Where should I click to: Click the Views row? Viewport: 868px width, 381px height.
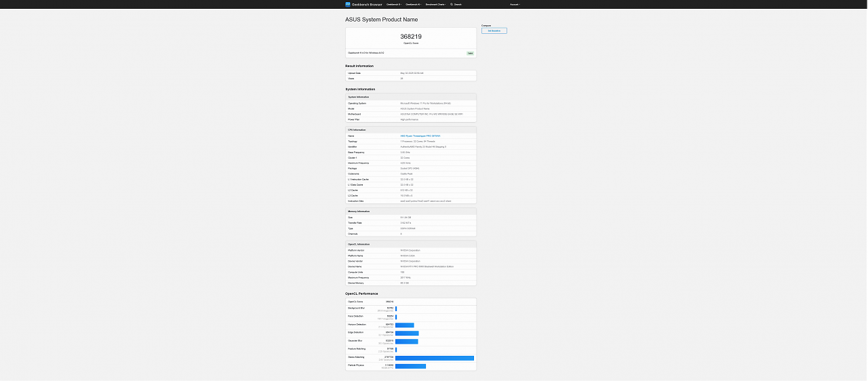pos(411,79)
